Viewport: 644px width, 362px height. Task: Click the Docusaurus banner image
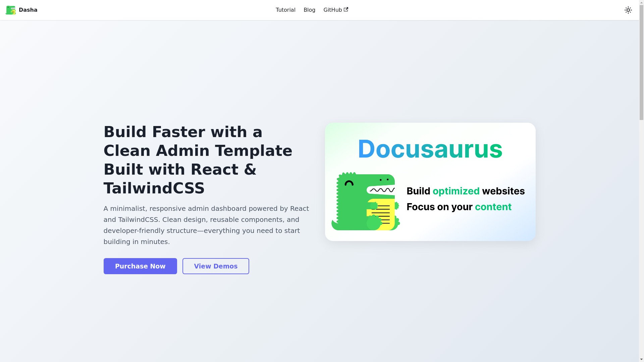pos(430,182)
